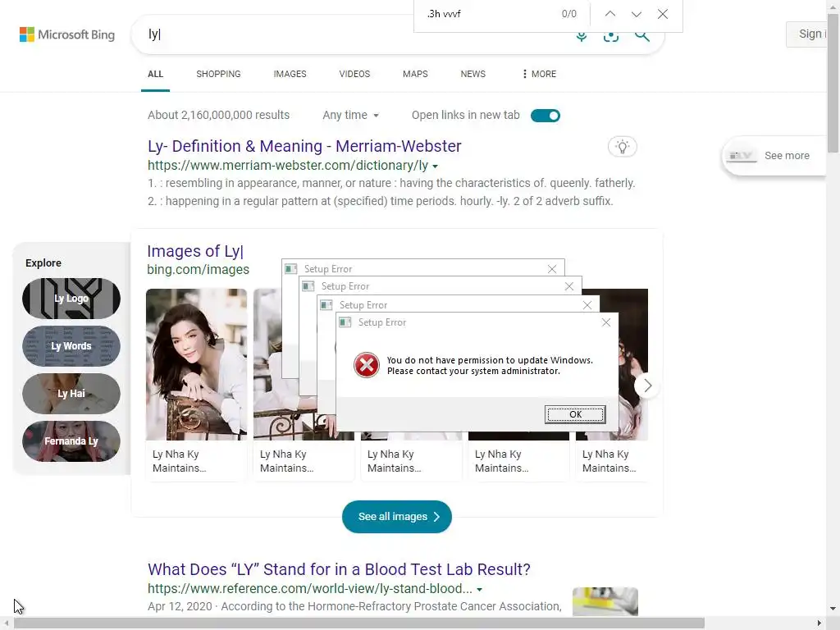Open Images of Ly heading link
Image resolution: width=840 pixels, height=630 pixels.
click(x=195, y=251)
